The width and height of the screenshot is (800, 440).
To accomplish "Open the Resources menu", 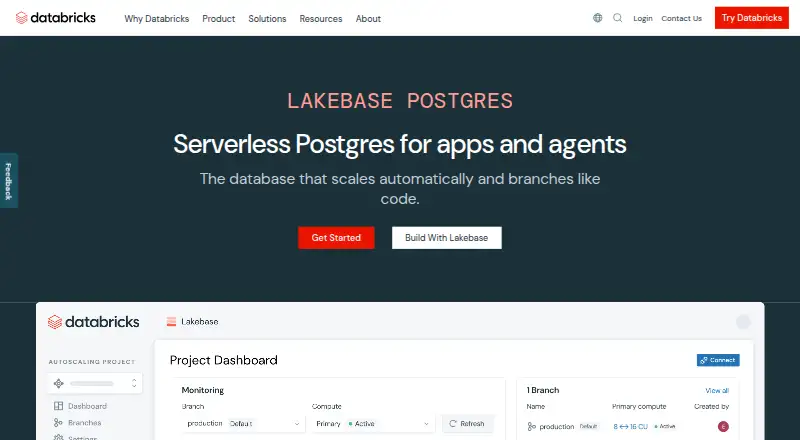I will coord(321,18).
